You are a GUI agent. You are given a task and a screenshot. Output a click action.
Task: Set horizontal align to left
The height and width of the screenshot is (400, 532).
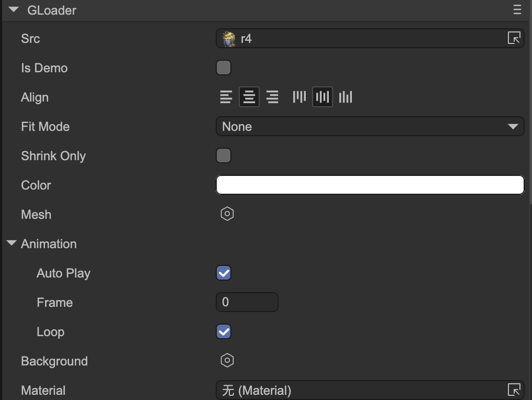click(x=226, y=97)
